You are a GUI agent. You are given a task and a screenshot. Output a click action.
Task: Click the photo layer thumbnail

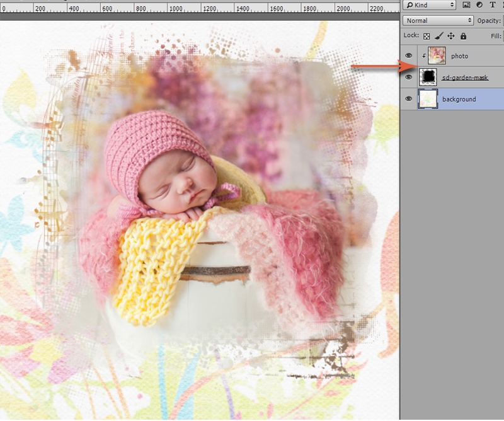(437, 55)
